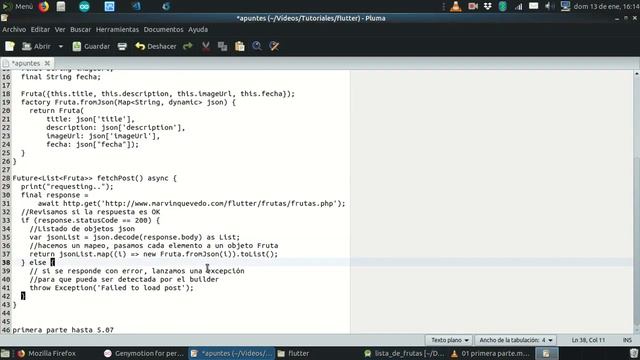Open the Bluetooth tray icon
The height and width of the screenshot is (360, 640).
pyautogui.click(x=503, y=7)
